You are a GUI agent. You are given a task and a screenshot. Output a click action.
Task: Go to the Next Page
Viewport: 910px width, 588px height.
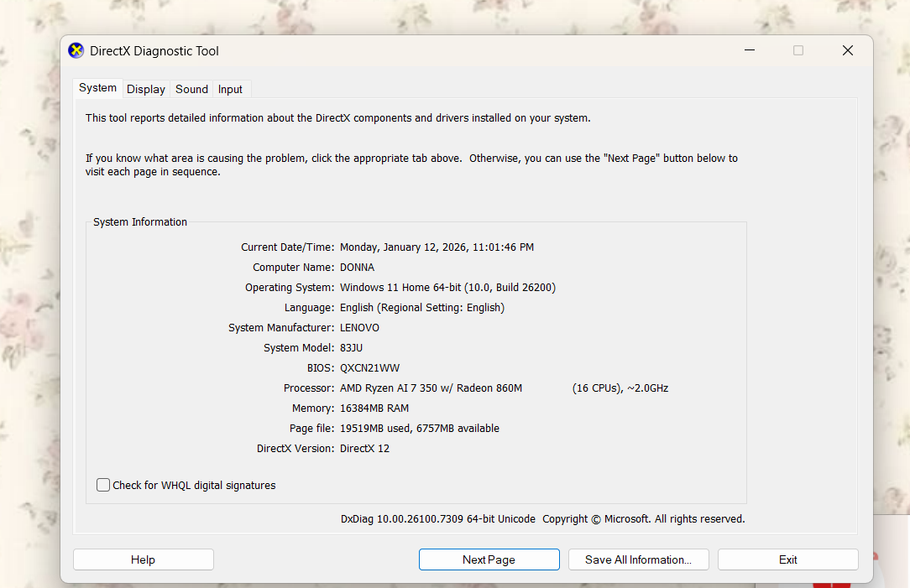click(489, 559)
